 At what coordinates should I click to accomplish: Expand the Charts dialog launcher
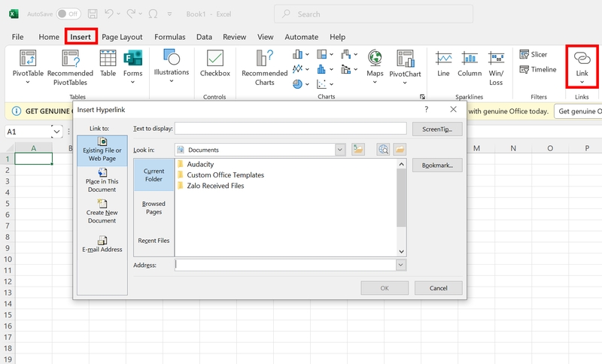tap(422, 97)
